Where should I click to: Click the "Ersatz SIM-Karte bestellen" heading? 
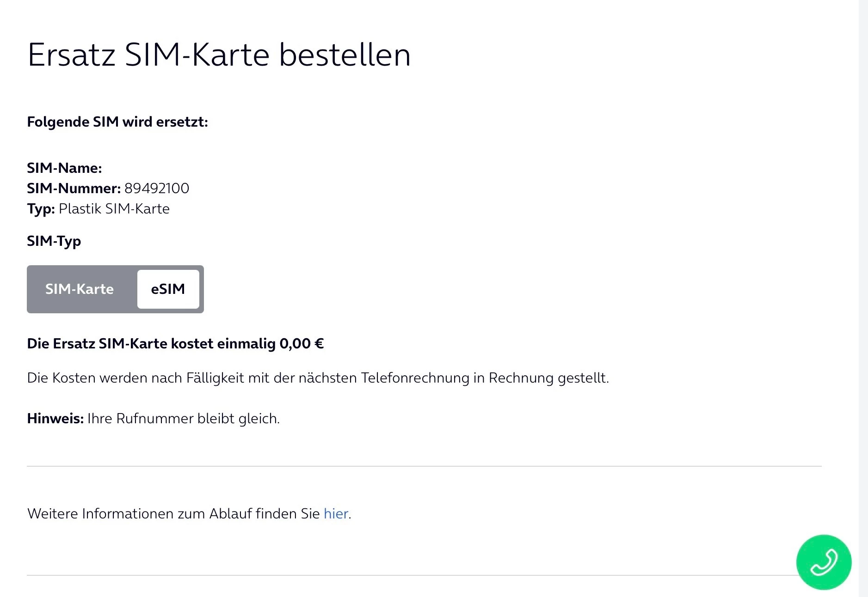coord(219,55)
